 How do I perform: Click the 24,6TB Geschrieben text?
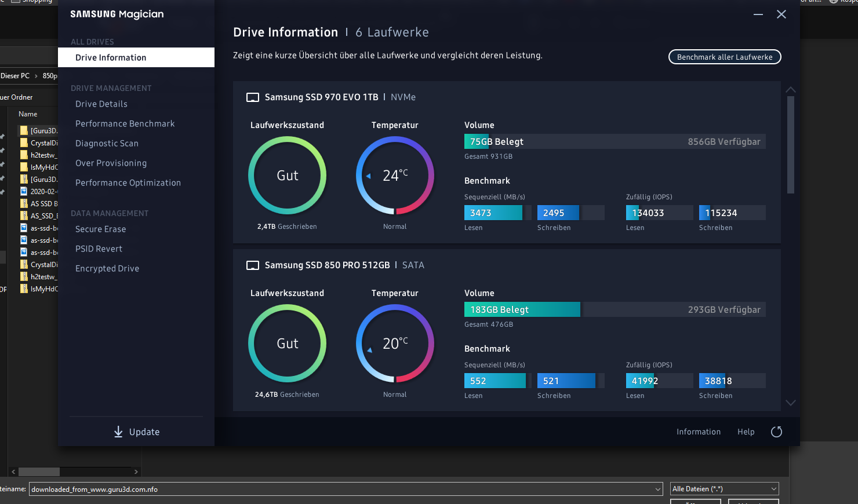coord(287,395)
